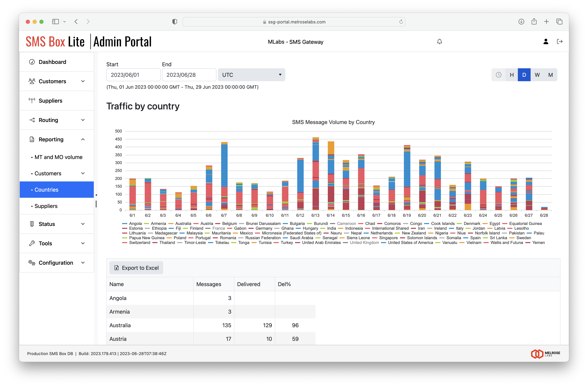This screenshot has height=387, width=588.
Task: Select daily (D) granularity
Action: coord(524,75)
